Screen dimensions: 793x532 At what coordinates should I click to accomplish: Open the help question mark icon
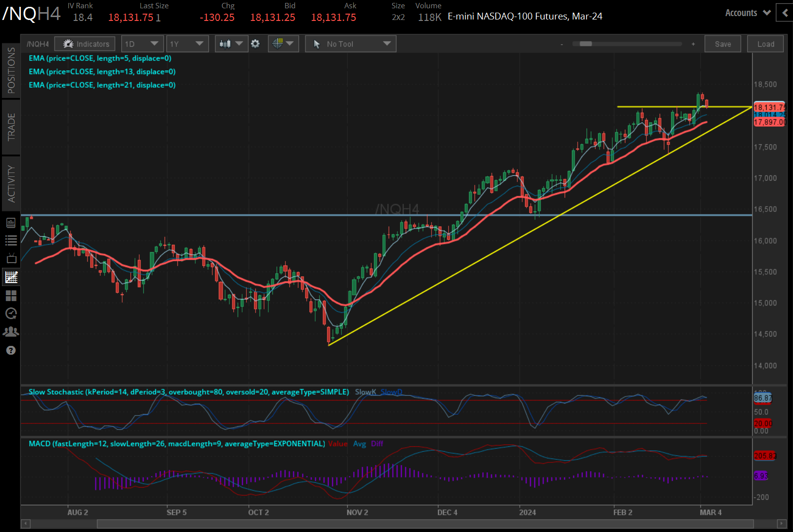(x=11, y=350)
